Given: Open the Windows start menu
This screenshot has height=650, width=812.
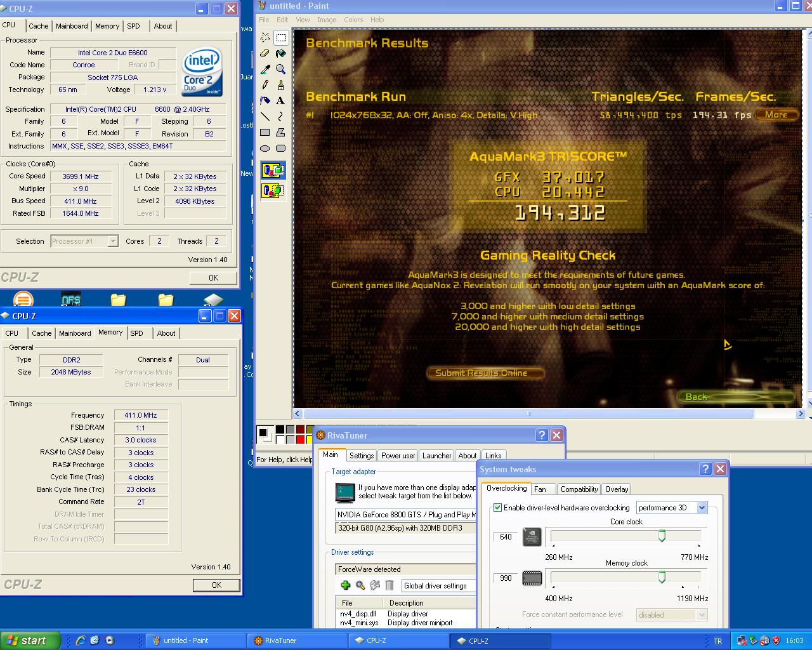Looking at the screenshot, I should 30,640.
